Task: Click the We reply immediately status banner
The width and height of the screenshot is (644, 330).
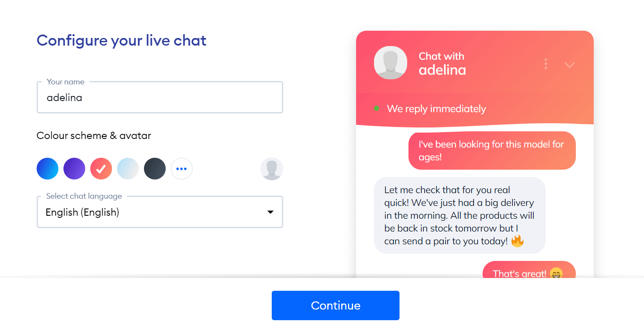Action: [436, 109]
